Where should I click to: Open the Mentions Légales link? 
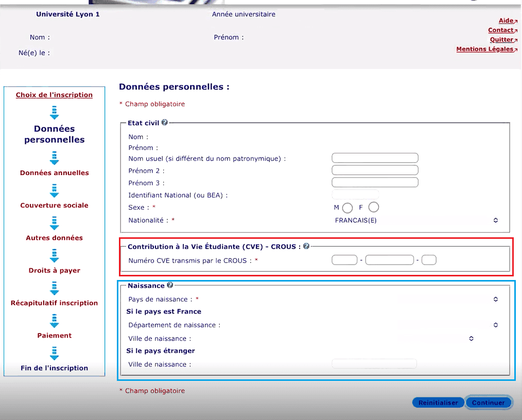[x=484, y=49]
